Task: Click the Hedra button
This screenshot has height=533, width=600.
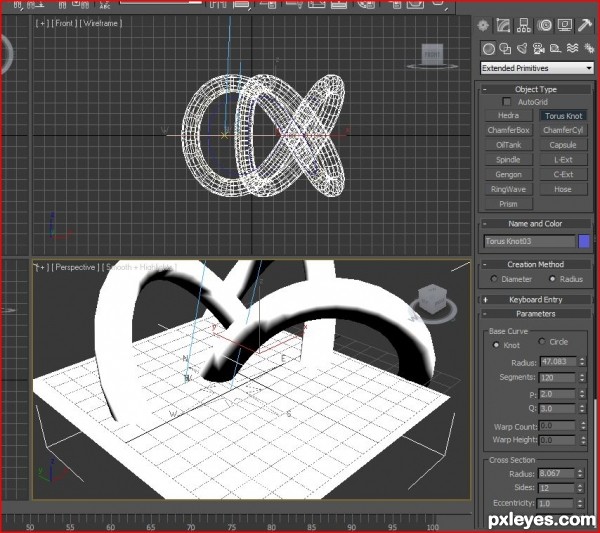Action: point(508,115)
